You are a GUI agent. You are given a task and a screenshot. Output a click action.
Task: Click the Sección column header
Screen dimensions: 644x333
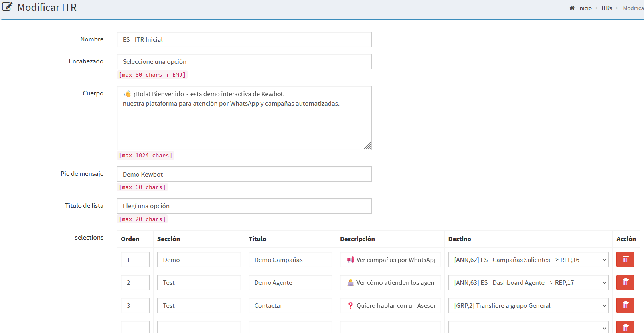[x=168, y=239]
